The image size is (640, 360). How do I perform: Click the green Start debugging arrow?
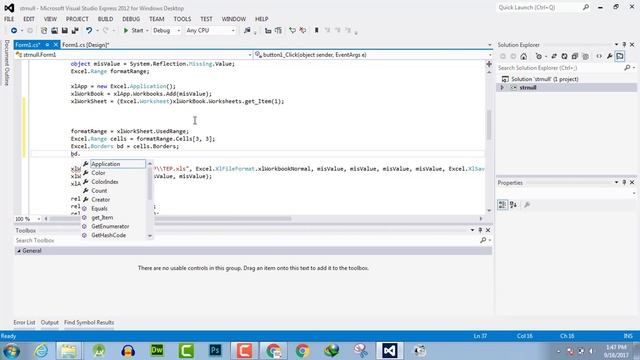point(126,31)
